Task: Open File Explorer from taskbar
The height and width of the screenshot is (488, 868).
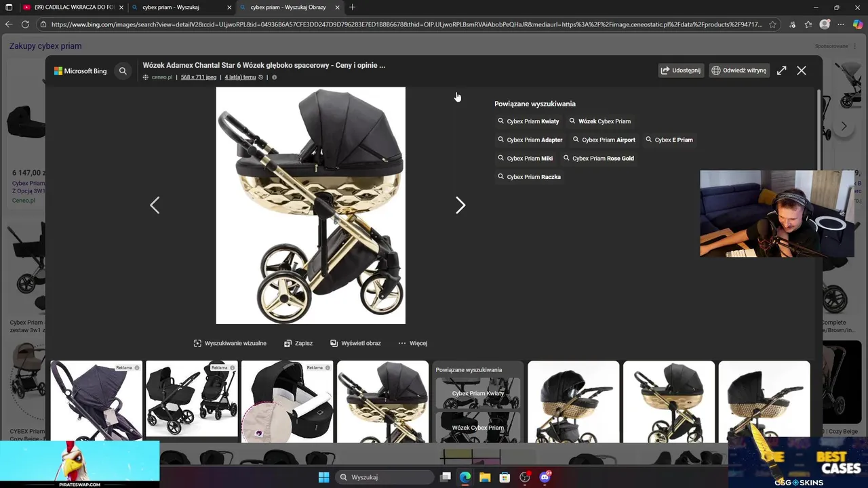Action: pyautogui.click(x=485, y=477)
